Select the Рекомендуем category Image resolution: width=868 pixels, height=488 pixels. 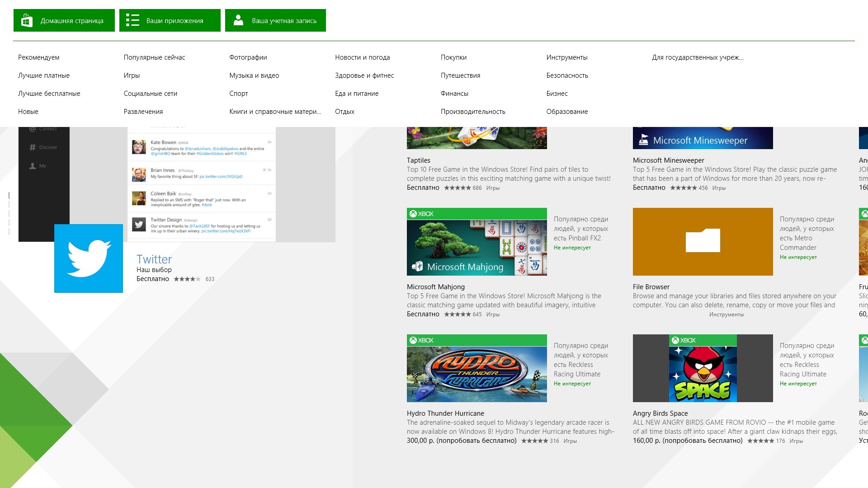(x=39, y=57)
